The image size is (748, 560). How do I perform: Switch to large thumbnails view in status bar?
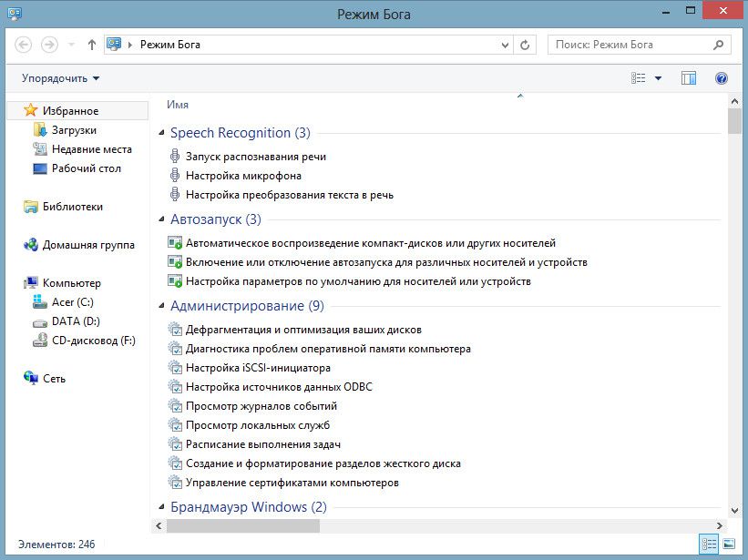pyautogui.click(x=729, y=544)
